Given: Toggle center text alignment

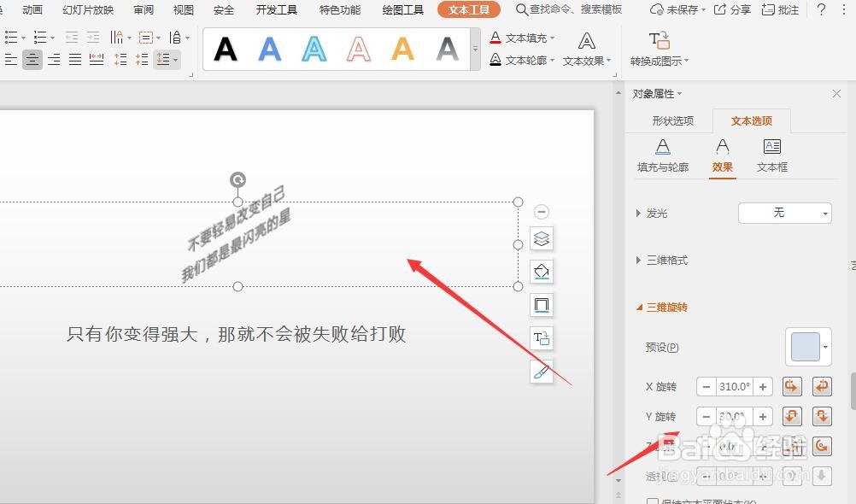Looking at the screenshot, I should point(32,59).
